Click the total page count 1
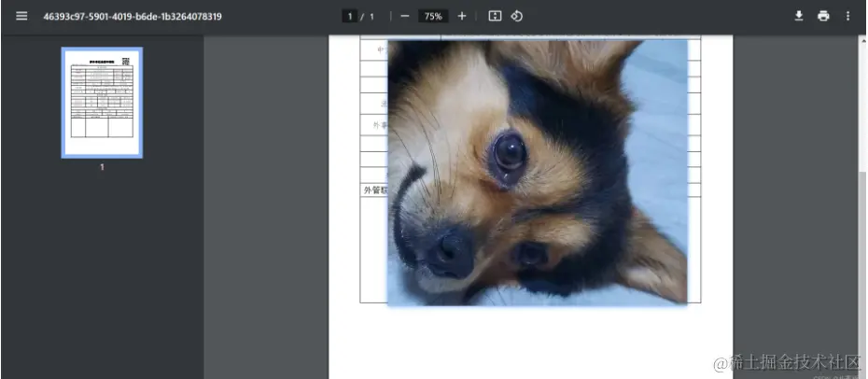 click(371, 17)
